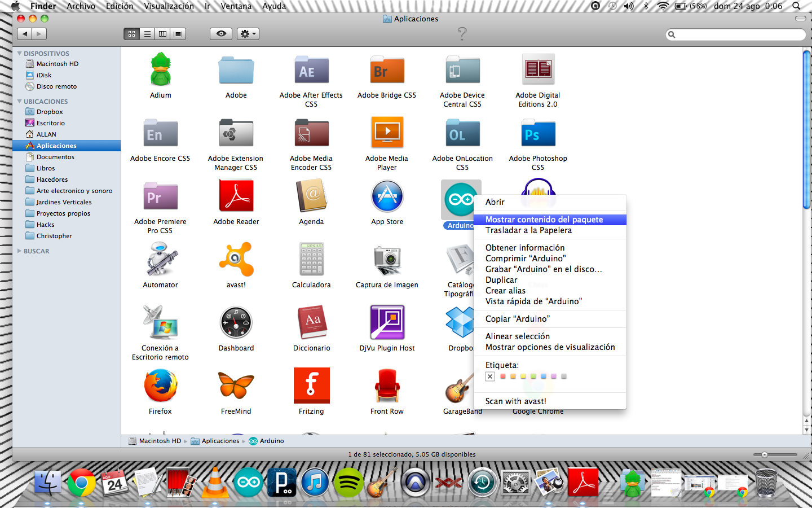Select the Adobe Bridge CS5 icon
The image size is (812, 508).
tap(387, 70)
